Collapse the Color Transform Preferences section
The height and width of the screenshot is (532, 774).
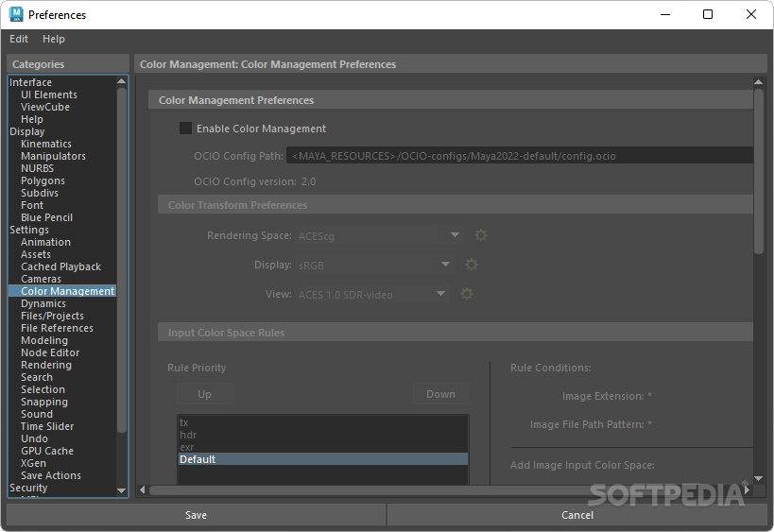click(x=456, y=205)
